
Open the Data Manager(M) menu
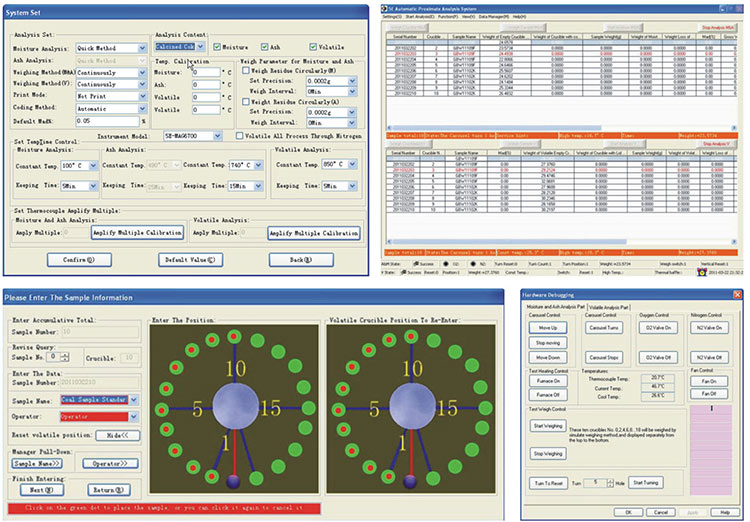[494, 17]
